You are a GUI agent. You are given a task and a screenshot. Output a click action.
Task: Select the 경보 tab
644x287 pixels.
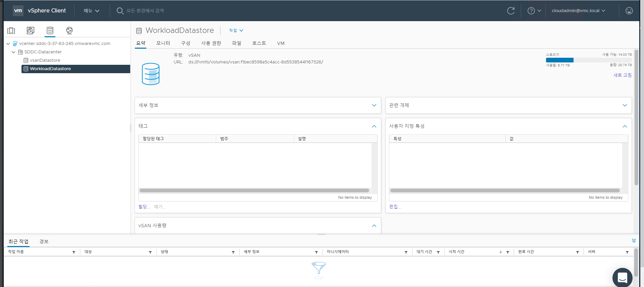(x=44, y=242)
